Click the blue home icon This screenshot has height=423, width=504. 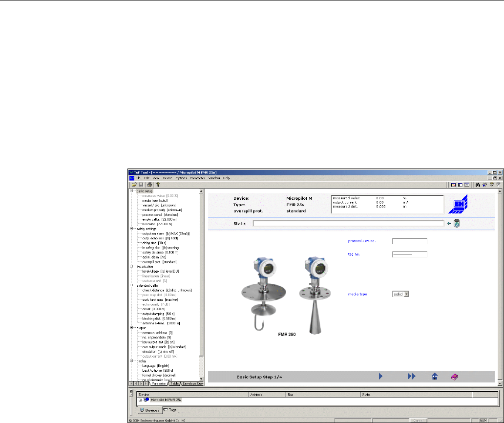(435, 376)
